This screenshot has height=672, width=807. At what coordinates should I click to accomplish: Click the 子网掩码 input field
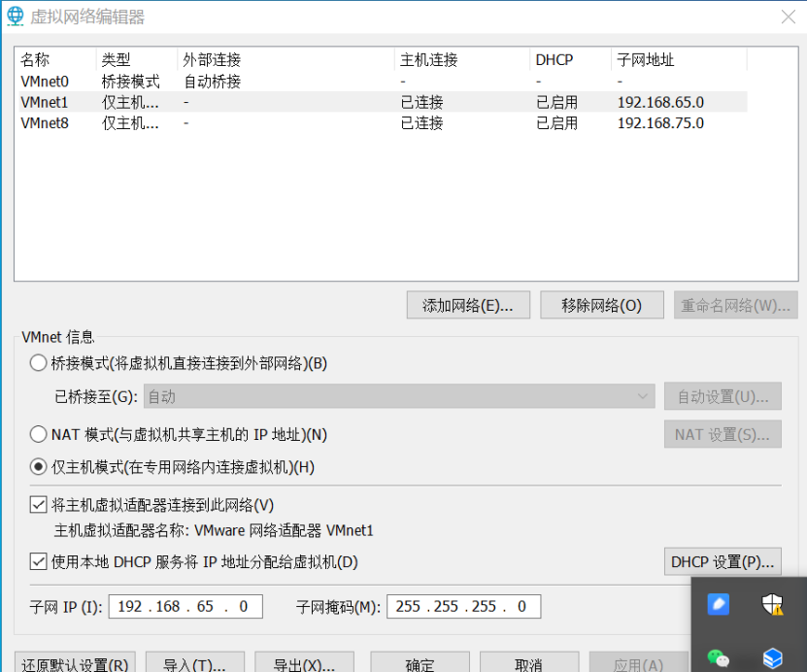464,606
